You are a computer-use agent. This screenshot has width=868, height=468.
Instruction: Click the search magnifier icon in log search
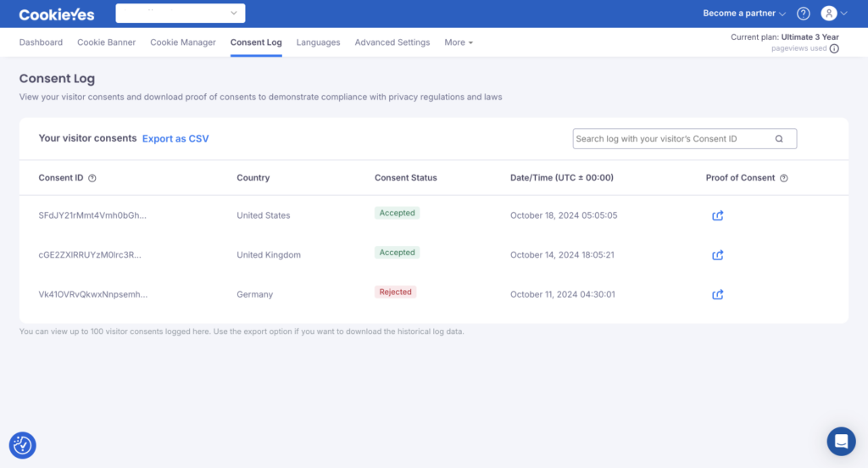pyautogui.click(x=779, y=139)
